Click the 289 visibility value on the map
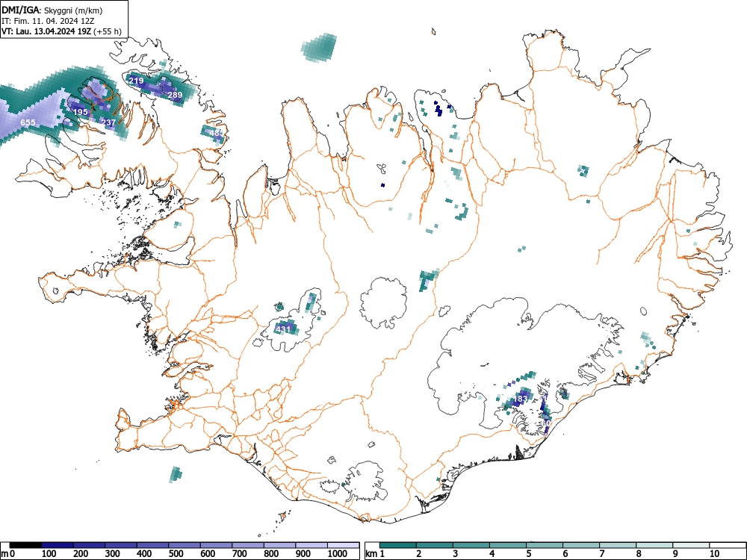The width and height of the screenshot is (747, 560). 175,95
